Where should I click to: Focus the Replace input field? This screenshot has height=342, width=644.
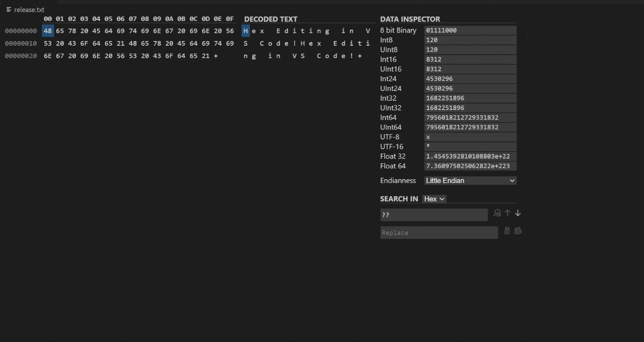click(439, 233)
